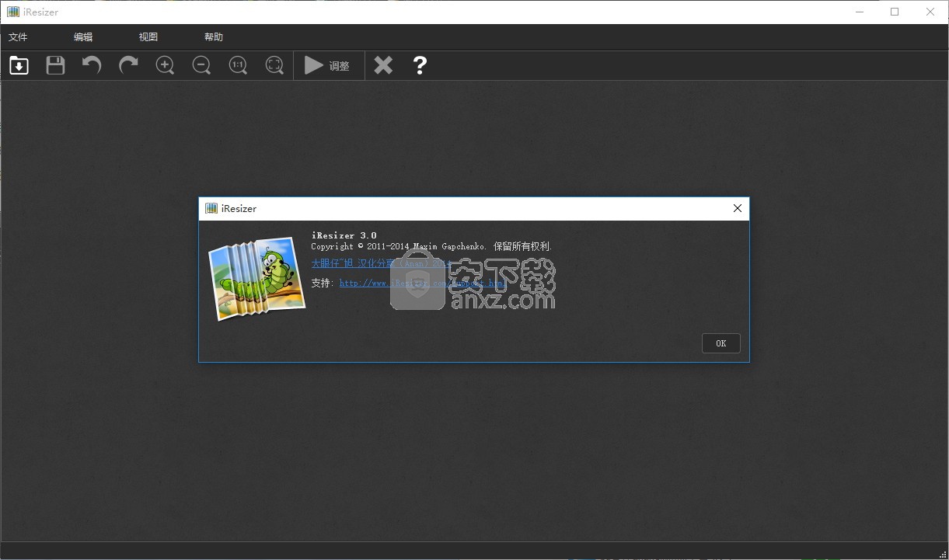Open the 视图 menu
The image size is (949, 560).
[x=148, y=37]
